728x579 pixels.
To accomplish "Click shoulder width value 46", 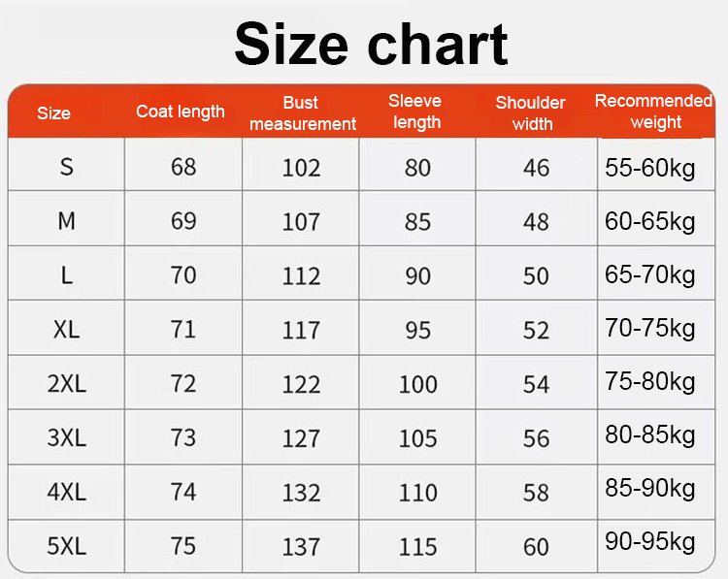I will tap(536, 168).
